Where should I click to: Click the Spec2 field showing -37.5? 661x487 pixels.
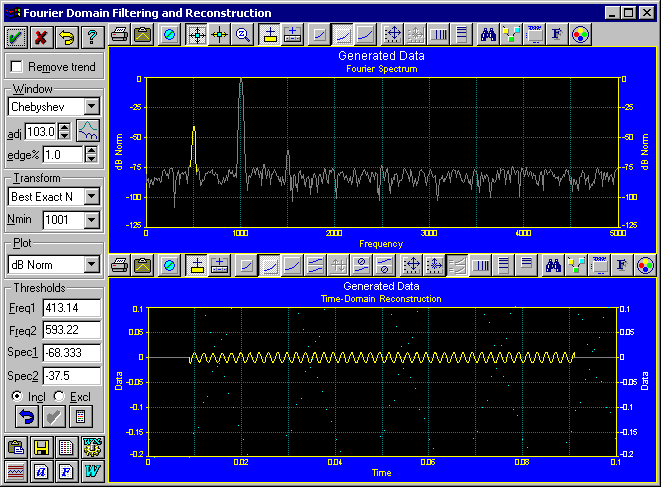[72, 376]
